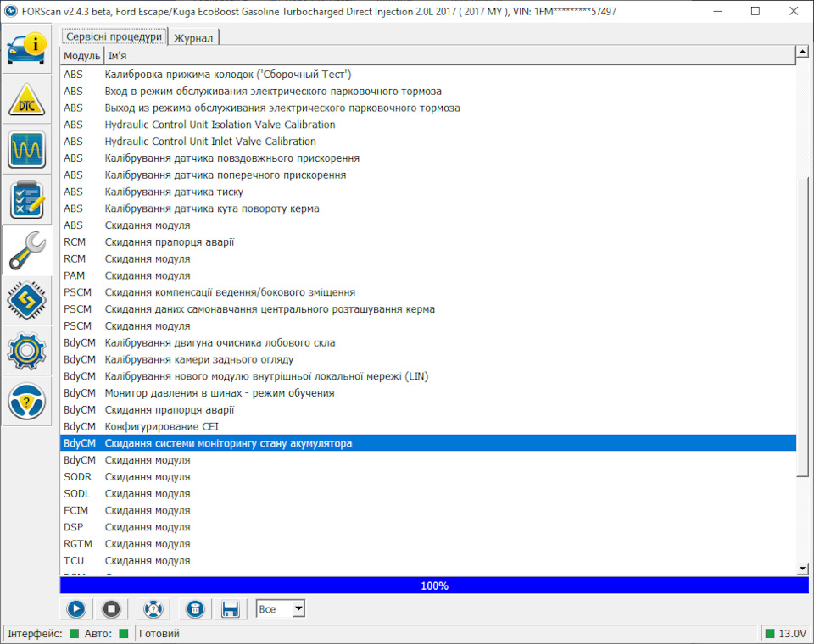Select Калібрування нового модулю LIN row
The height and width of the screenshot is (644, 814).
click(x=428, y=376)
